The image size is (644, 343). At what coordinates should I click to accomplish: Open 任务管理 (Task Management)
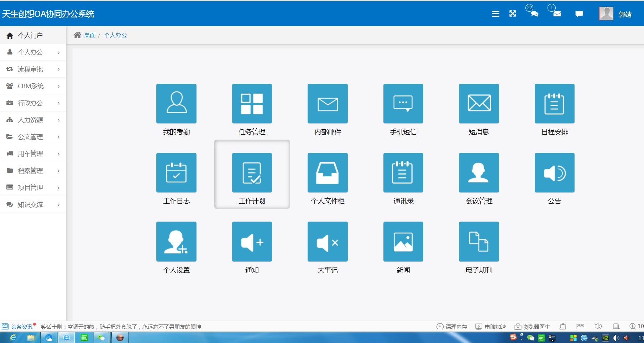252,104
